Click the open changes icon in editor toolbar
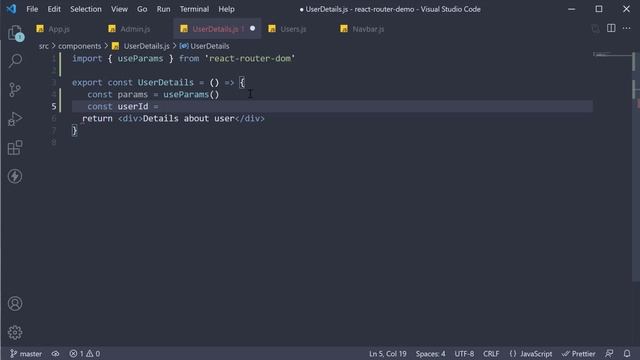The height and width of the screenshot is (360, 640). [x=596, y=29]
